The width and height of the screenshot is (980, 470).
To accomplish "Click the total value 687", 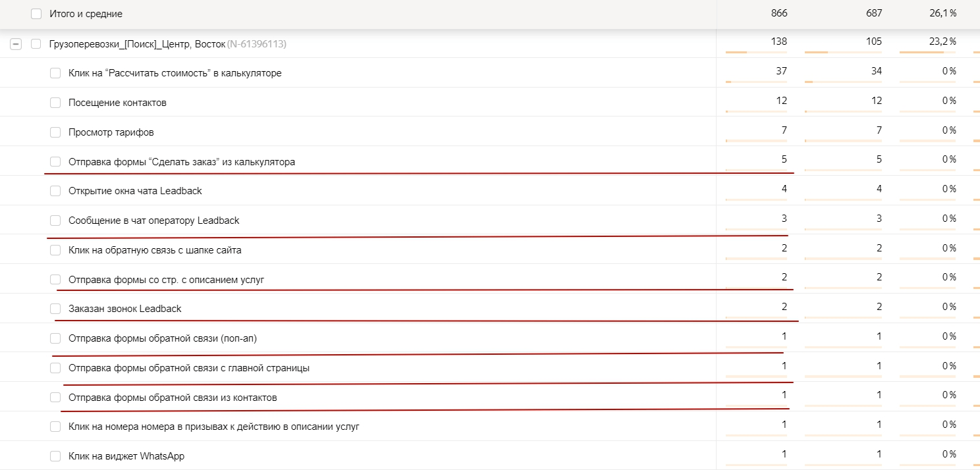I will coord(873,13).
